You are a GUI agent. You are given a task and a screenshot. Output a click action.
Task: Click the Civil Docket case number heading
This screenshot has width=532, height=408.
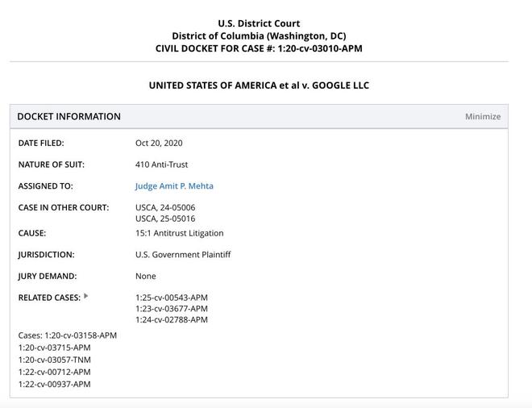(x=259, y=48)
